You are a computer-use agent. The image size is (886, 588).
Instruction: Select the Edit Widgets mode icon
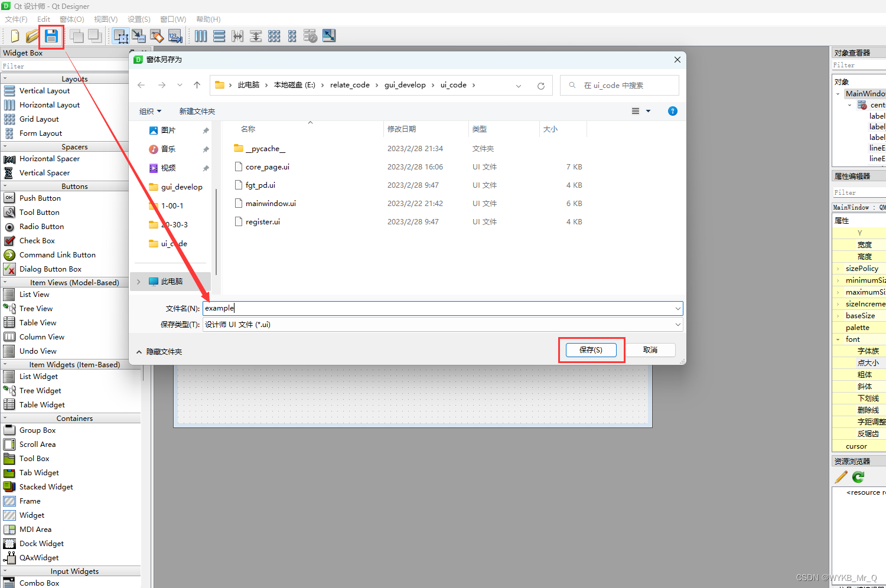tap(120, 36)
